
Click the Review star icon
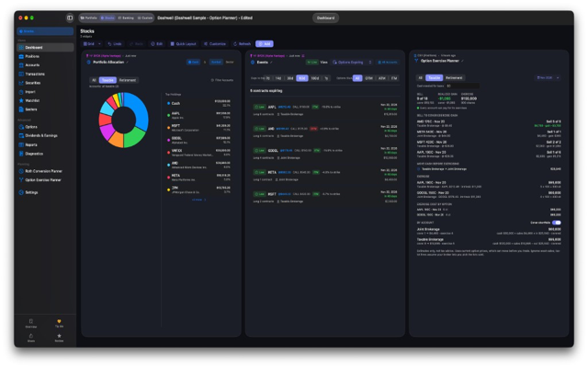coord(59,336)
